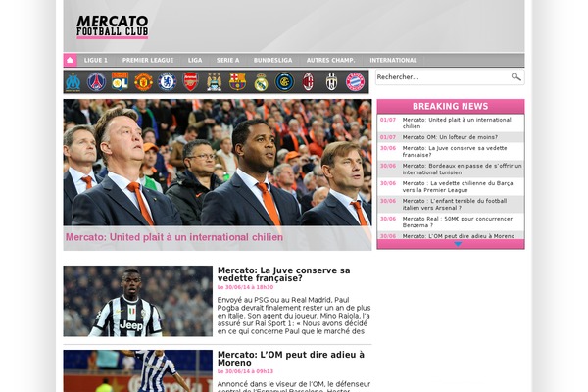Open the Real Madrid crest

pos(261,82)
